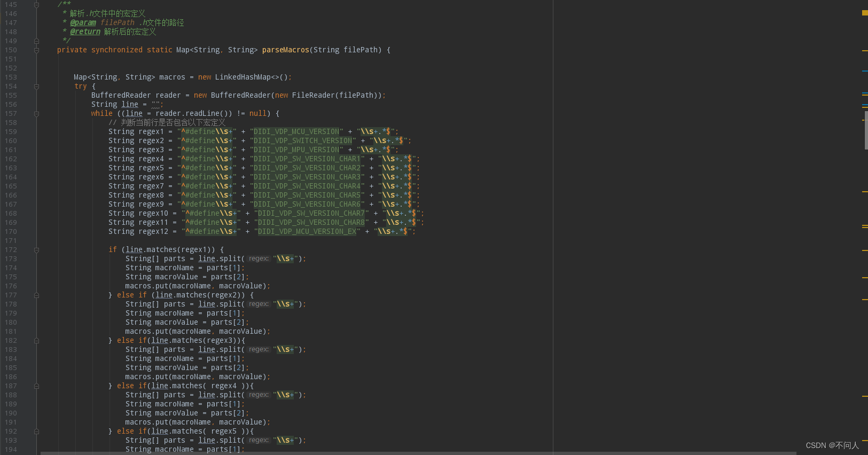868x455 pixels.
Task: Click the Chinese comment on line 158
Action: click(x=167, y=123)
